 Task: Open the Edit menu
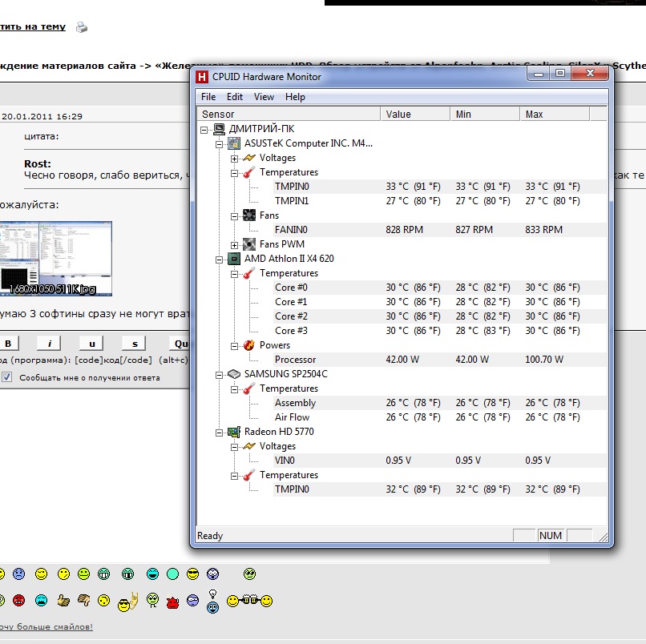pos(235,97)
